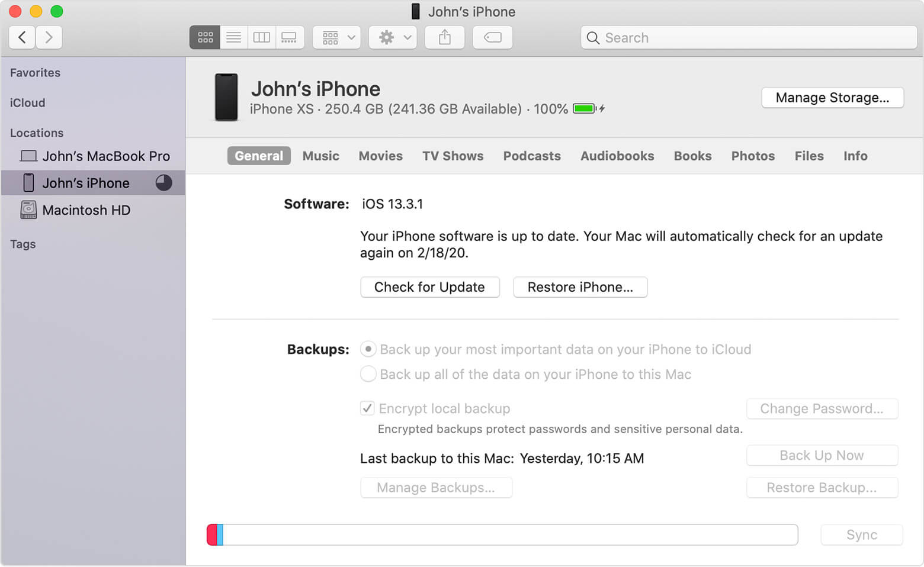Switch to list view in the toolbar
The image size is (924, 567).
233,37
